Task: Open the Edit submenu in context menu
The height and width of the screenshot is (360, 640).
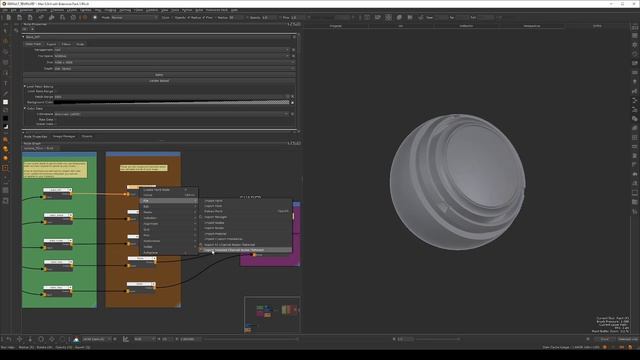Action: pyautogui.click(x=169, y=207)
